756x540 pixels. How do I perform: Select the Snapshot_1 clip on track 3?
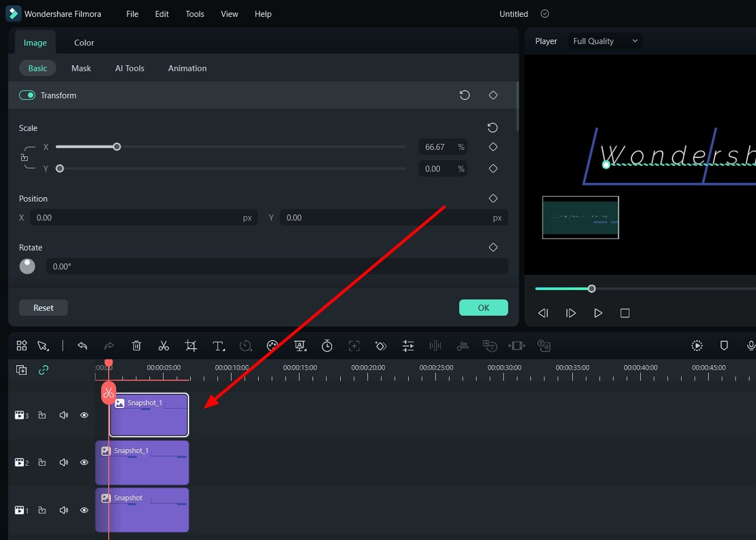(x=149, y=415)
